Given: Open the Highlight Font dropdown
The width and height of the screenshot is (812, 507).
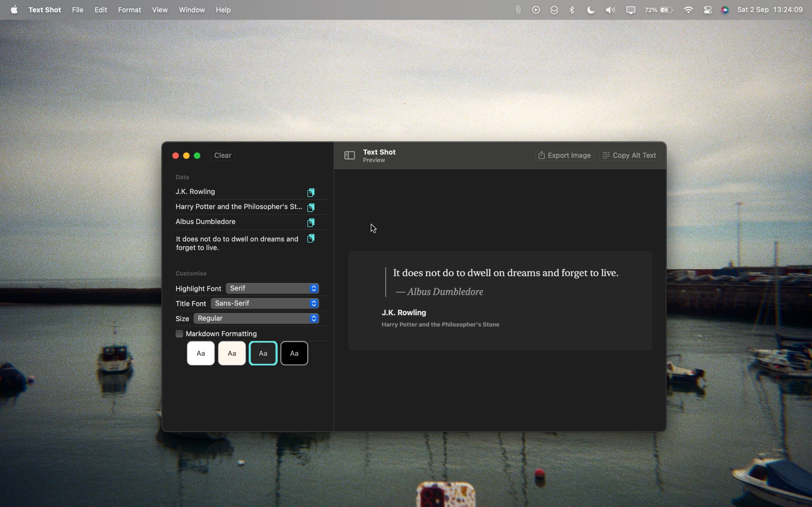Looking at the screenshot, I should coord(272,288).
